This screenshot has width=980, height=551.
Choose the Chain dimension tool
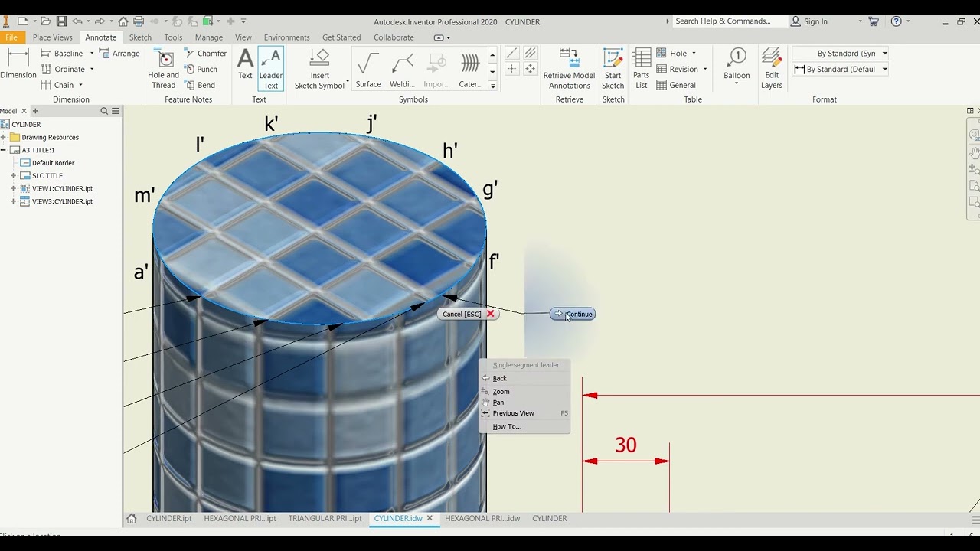coord(57,85)
